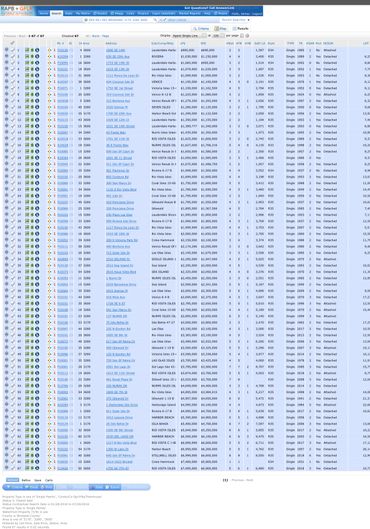
Task: Toggle the check-all header checkbox
Action: (12, 43)
